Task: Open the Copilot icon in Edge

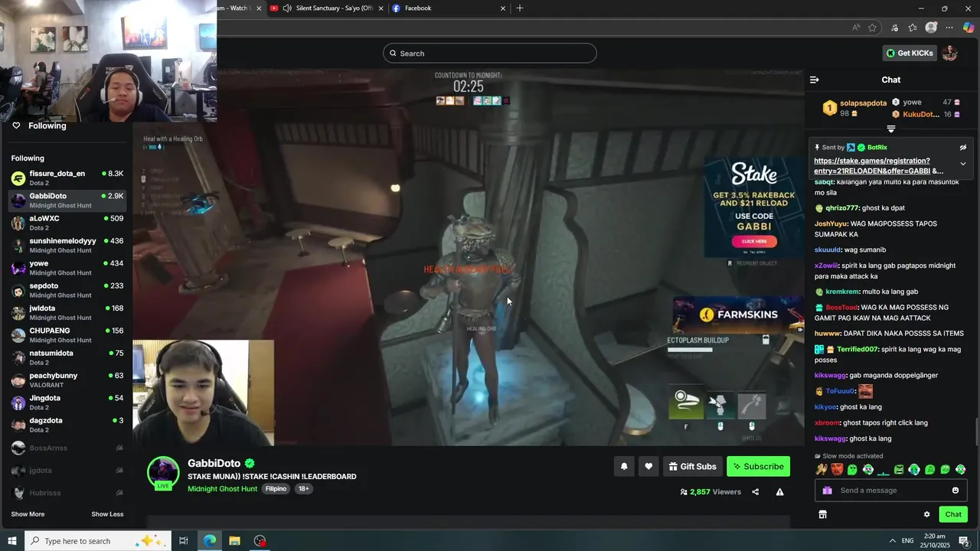Action: point(969,28)
